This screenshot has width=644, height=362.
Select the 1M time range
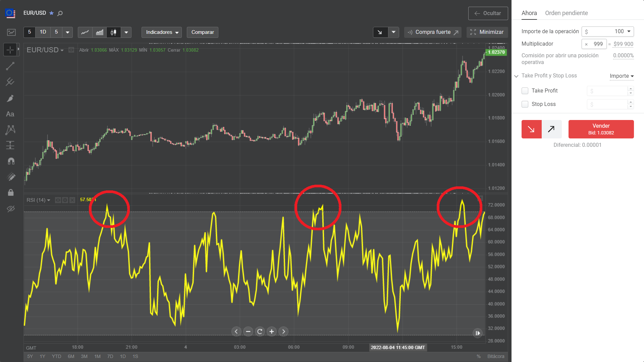click(x=97, y=356)
